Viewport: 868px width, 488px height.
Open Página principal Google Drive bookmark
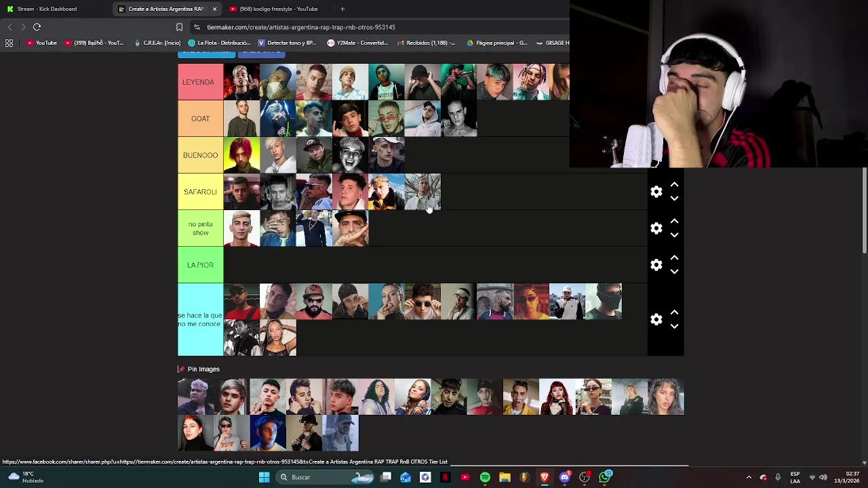[496, 43]
